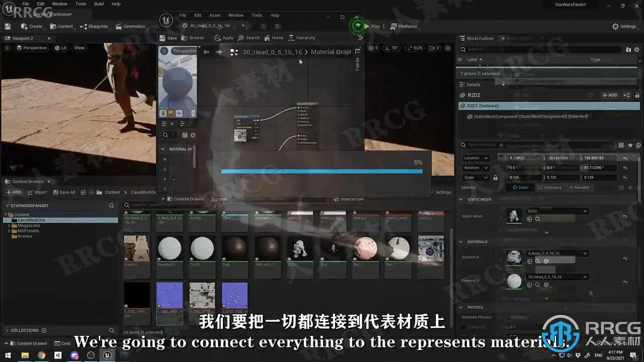Sort World Outliner by Label column

[x=474, y=59]
